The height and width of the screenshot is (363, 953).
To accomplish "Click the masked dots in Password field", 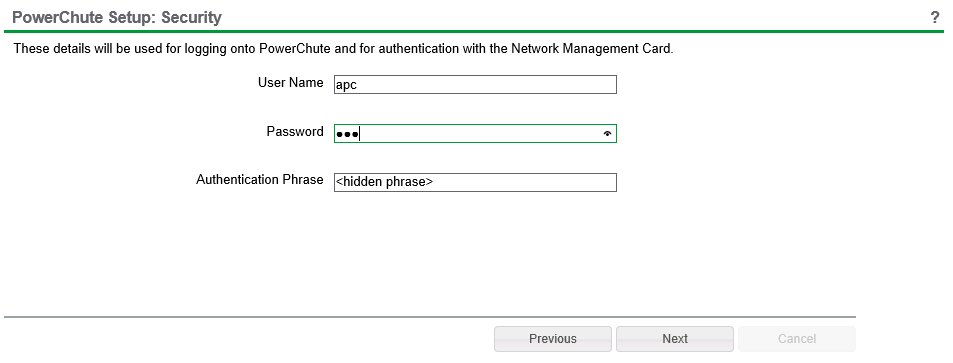I will tap(347, 134).
